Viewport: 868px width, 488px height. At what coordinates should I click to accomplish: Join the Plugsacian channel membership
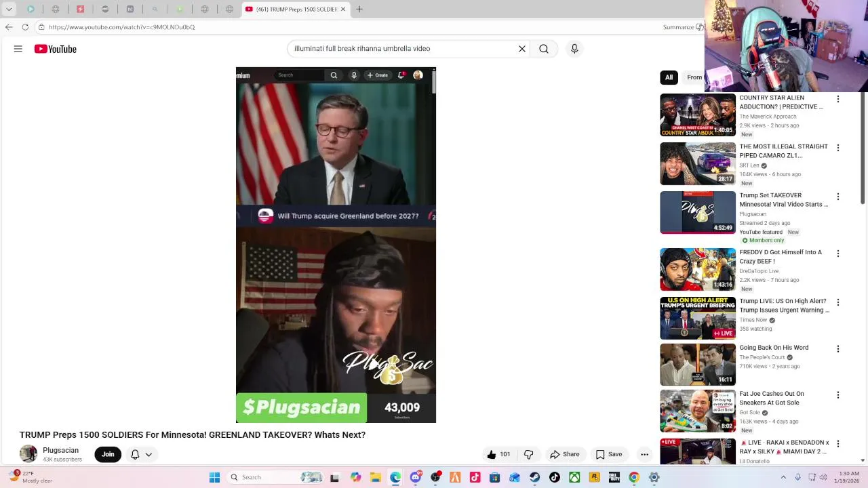(108, 454)
